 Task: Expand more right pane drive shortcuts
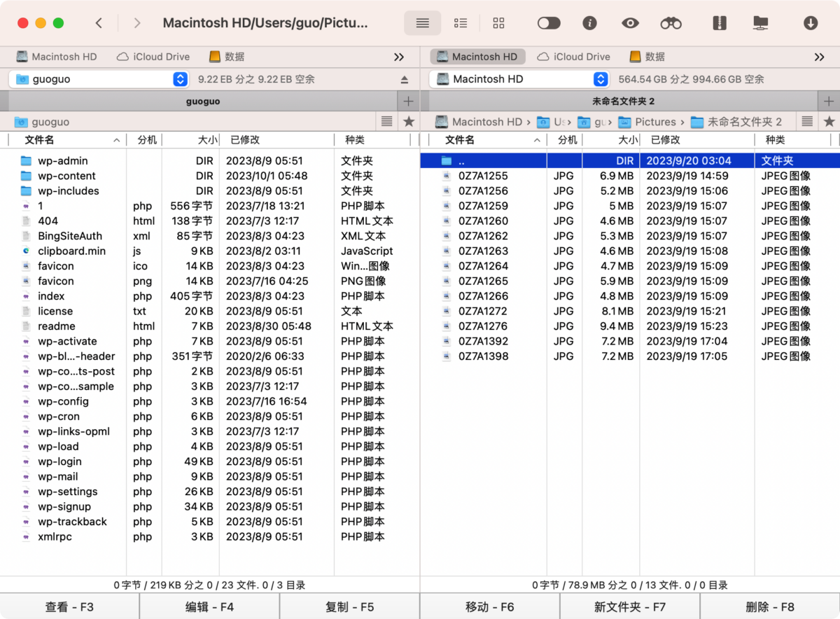(x=820, y=57)
